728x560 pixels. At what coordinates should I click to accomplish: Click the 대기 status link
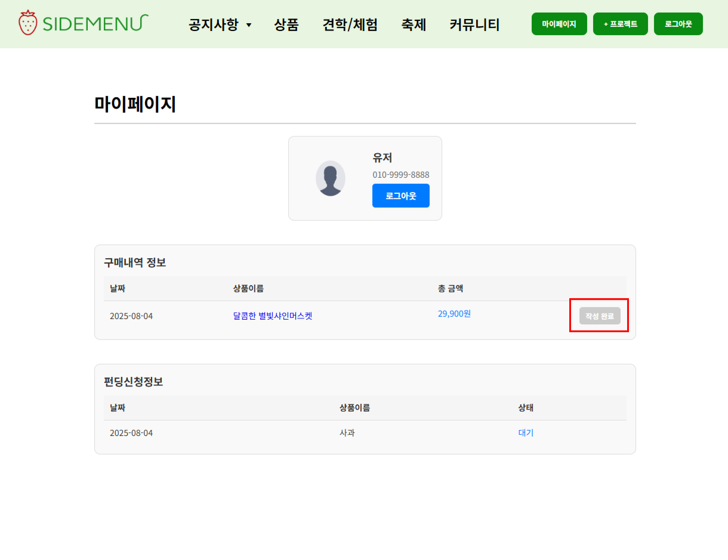[x=526, y=433]
